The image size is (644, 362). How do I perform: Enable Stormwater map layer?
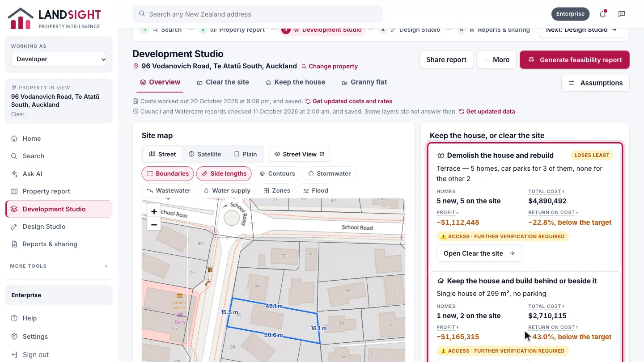(x=329, y=173)
